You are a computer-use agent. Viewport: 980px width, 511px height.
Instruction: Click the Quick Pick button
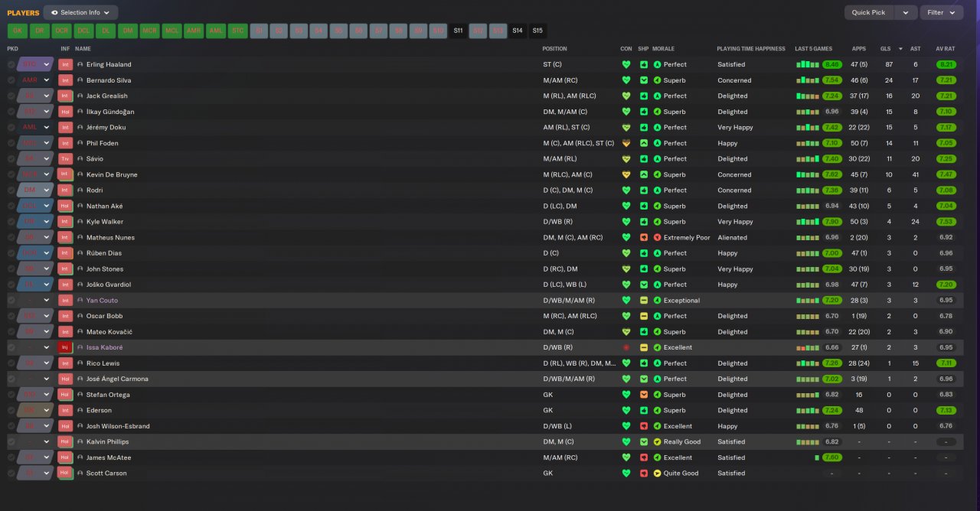pyautogui.click(x=868, y=12)
